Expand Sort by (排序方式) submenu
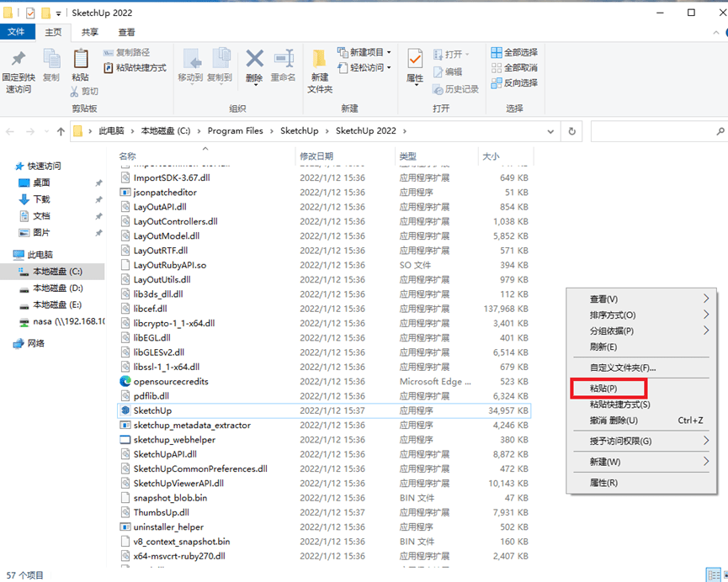 (x=641, y=315)
